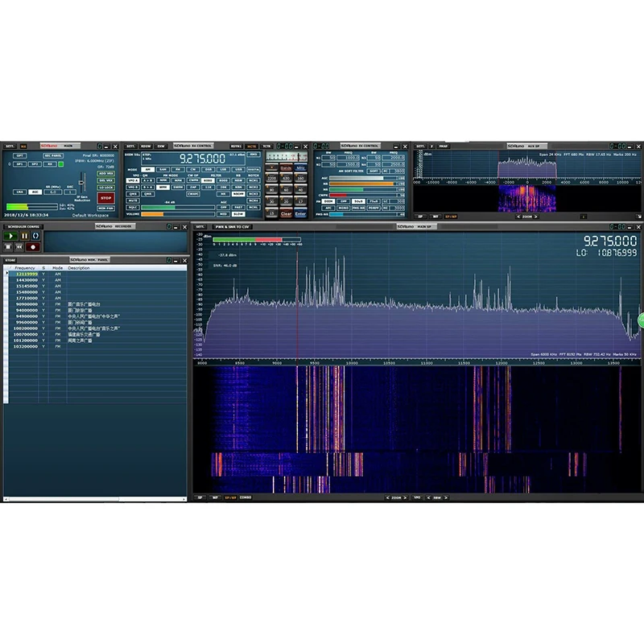Switch Main SP view to COMBO
This screenshot has width=644, height=644.
pyautogui.click(x=246, y=497)
